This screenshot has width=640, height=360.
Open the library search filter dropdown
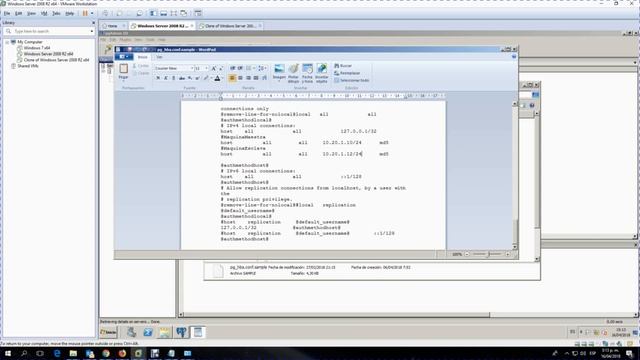tap(91, 31)
